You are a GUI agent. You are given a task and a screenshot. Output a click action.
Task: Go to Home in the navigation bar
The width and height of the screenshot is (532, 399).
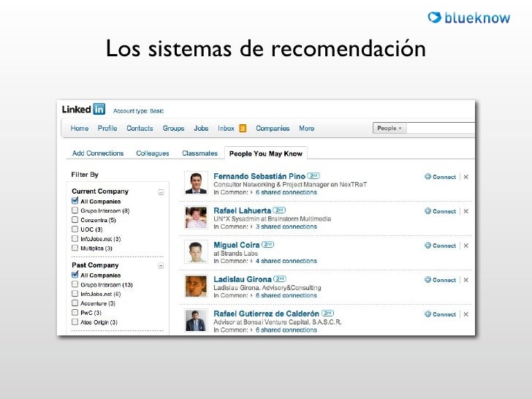[x=80, y=129]
